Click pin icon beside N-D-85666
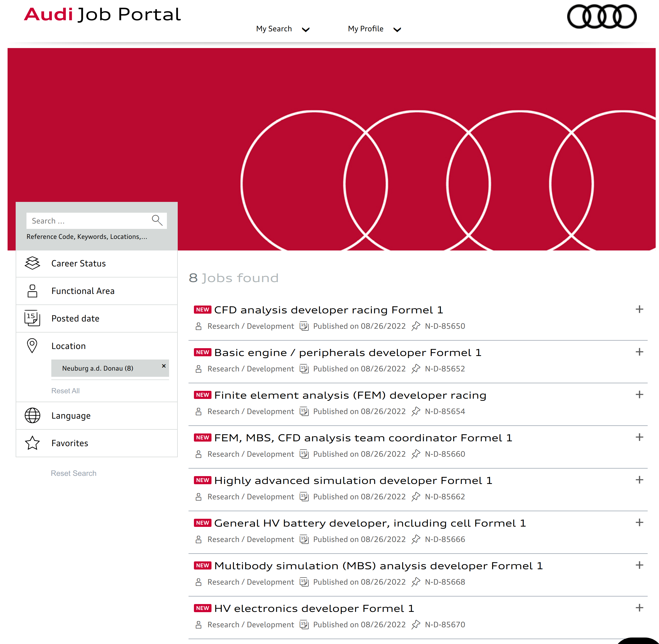 click(416, 539)
